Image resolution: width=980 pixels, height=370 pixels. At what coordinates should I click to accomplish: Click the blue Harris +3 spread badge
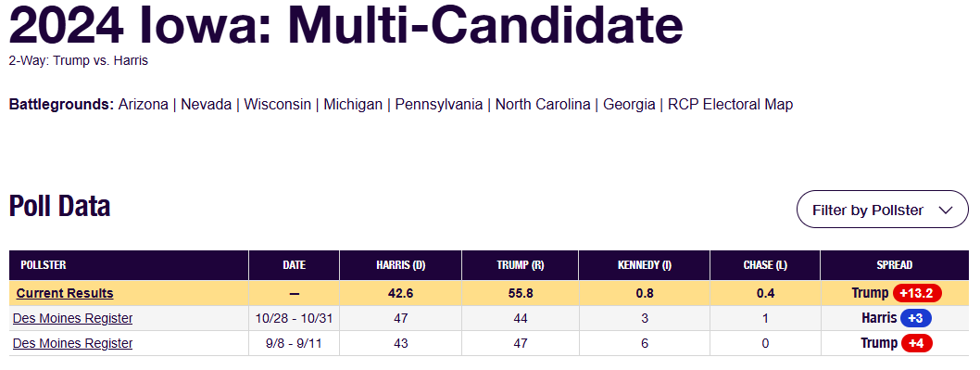pos(916,318)
